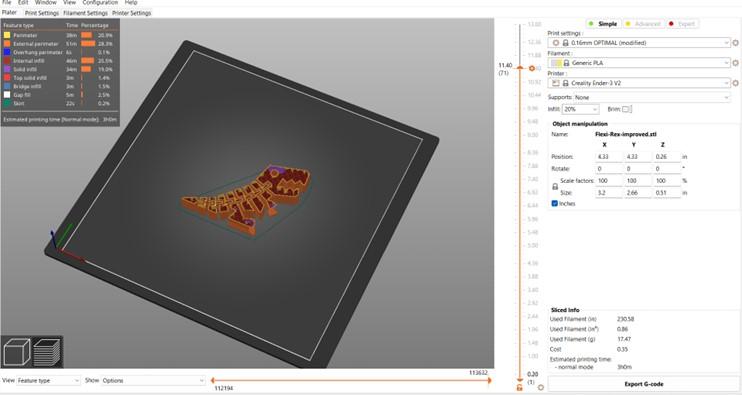The width and height of the screenshot is (742, 395).
Task: Select the Flexi-Rex model on the bed
Action: (x=246, y=201)
